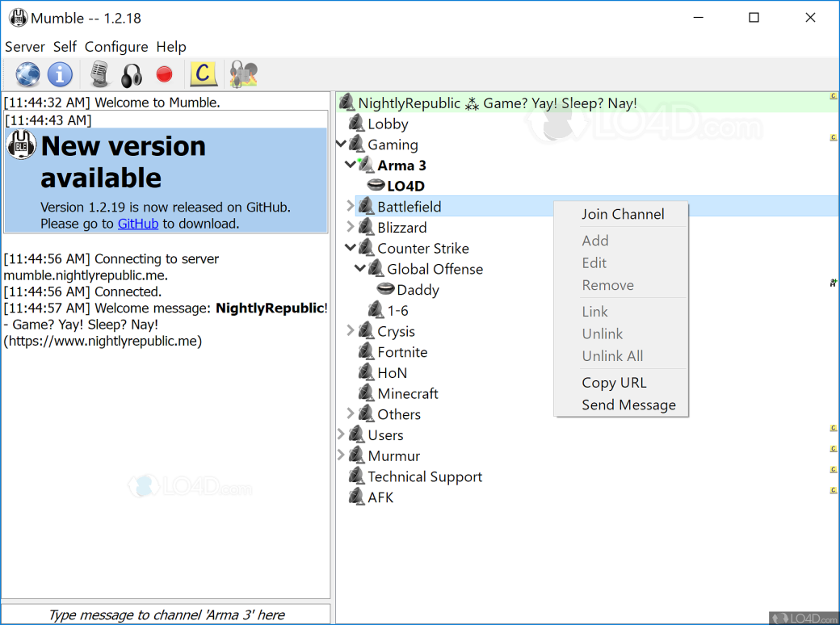Click the comment icon on AFK row
The image size is (840, 625).
tap(833, 490)
